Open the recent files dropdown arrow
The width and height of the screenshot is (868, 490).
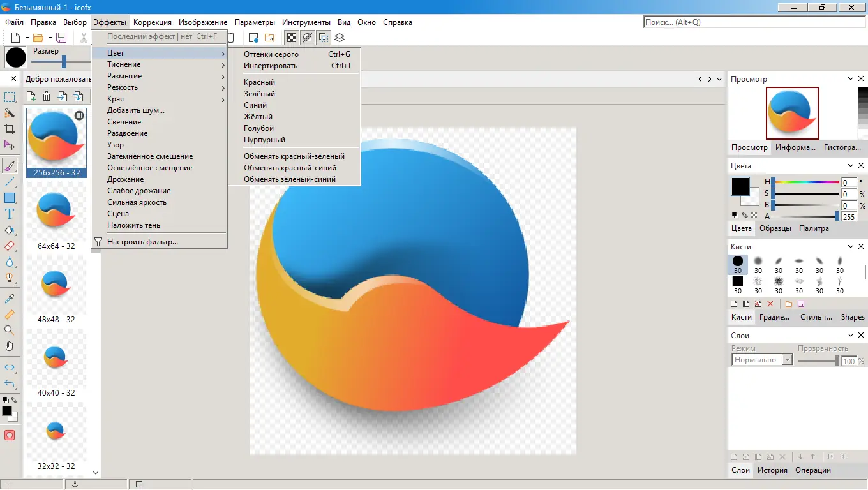point(50,38)
